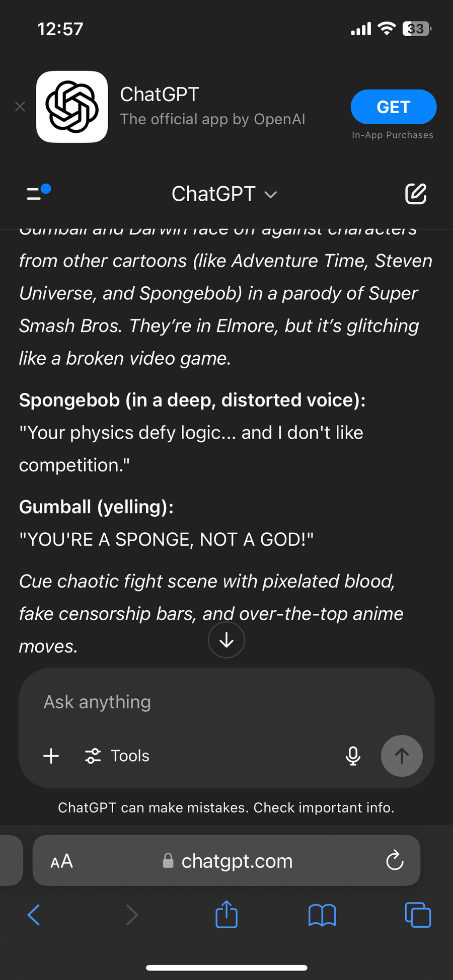Dismiss the ChatGPT app banner
This screenshot has height=980, width=453.
click(x=20, y=107)
